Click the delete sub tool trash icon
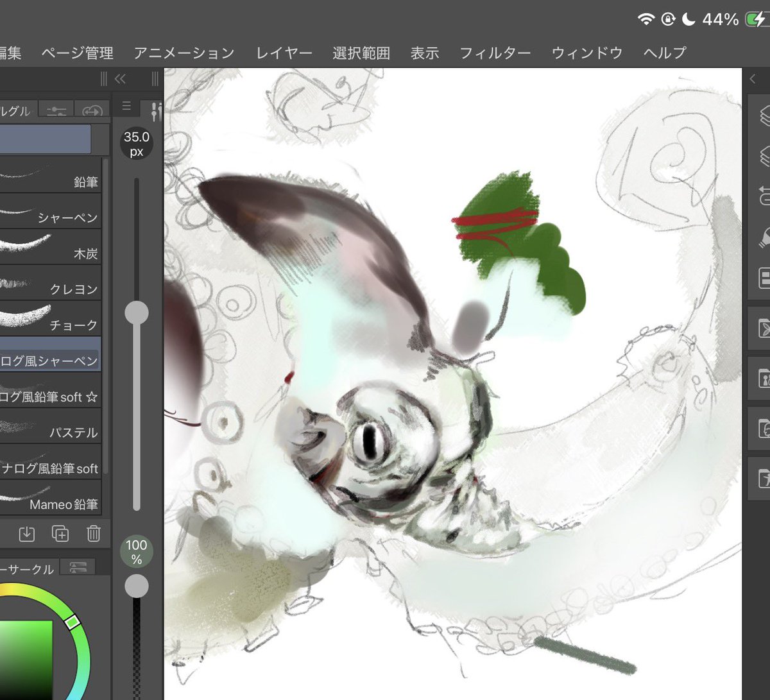 (x=94, y=534)
